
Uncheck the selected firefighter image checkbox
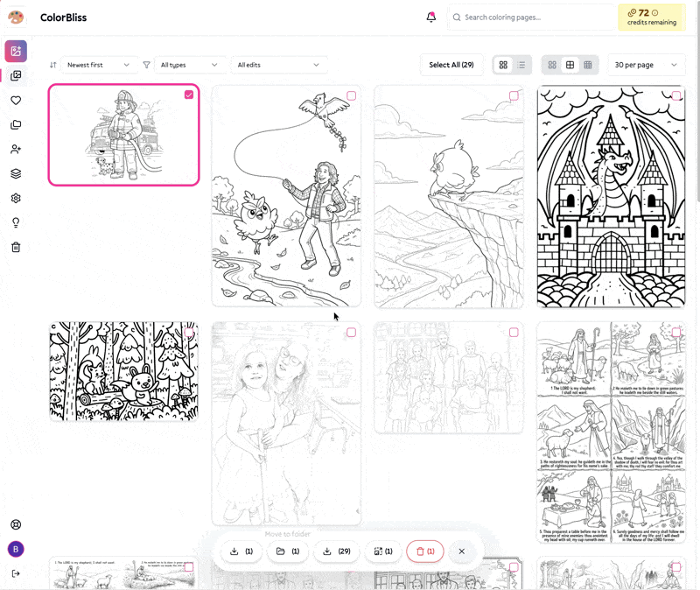[189, 95]
